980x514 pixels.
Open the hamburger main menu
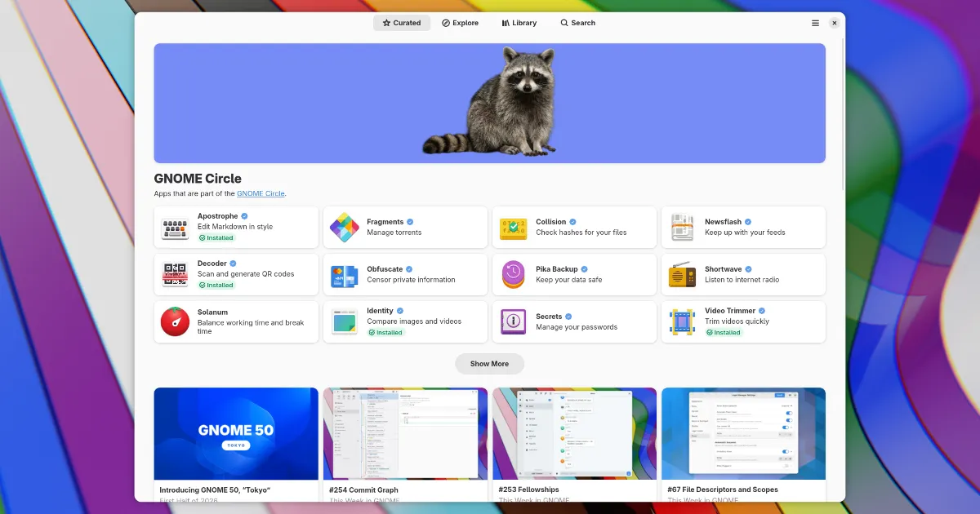tap(815, 23)
